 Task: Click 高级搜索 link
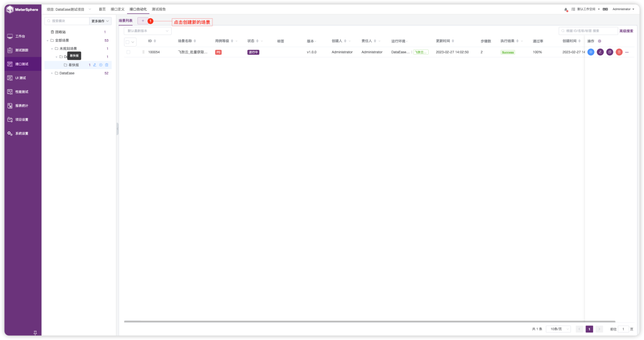point(626,31)
